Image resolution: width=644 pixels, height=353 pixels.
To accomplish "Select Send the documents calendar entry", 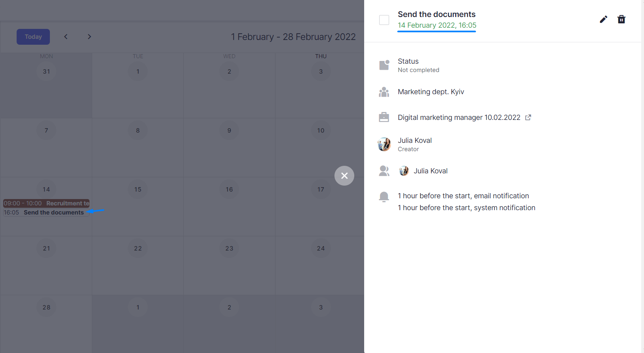I will click(x=46, y=213).
